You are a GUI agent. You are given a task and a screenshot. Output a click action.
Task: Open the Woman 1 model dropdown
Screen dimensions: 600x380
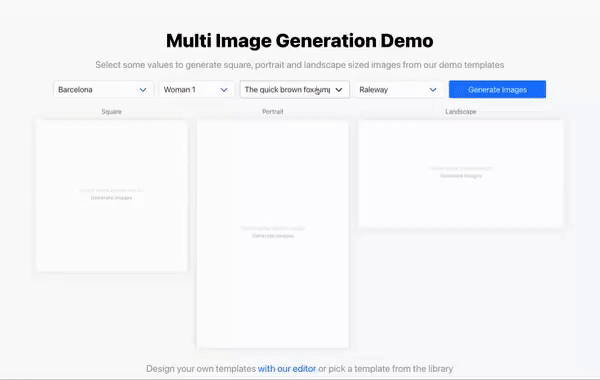coord(197,90)
